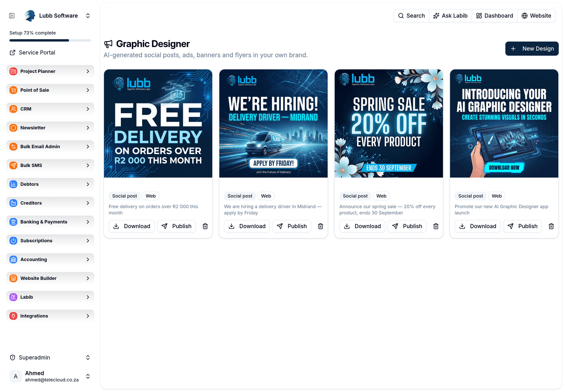This screenshot has width=565, height=392.
Task: Click the Project Planner sidebar icon
Action: (x=13, y=71)
